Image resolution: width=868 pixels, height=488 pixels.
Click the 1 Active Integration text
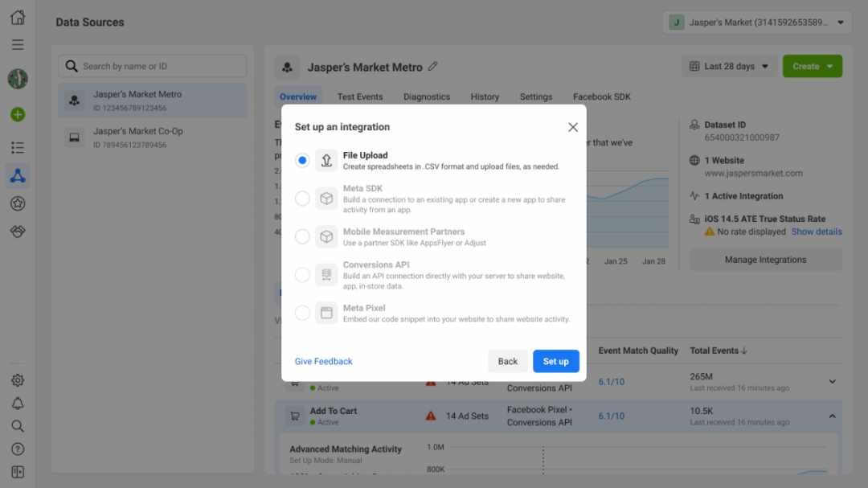743,196
